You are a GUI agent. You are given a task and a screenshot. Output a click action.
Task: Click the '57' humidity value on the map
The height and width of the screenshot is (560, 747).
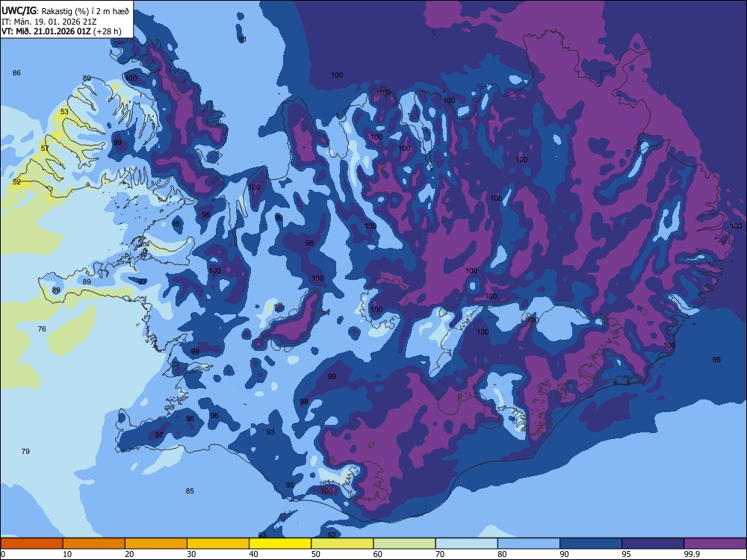tap(45, 149)
